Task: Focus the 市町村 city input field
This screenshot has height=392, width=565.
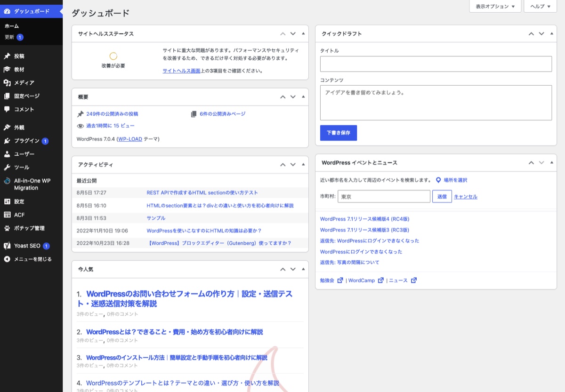Action: (384, 197)
